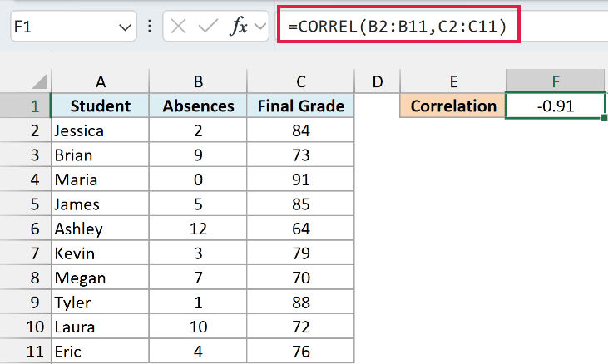Select Laura's final grade 72
This screenshot has width=608, height=364.
301,327
